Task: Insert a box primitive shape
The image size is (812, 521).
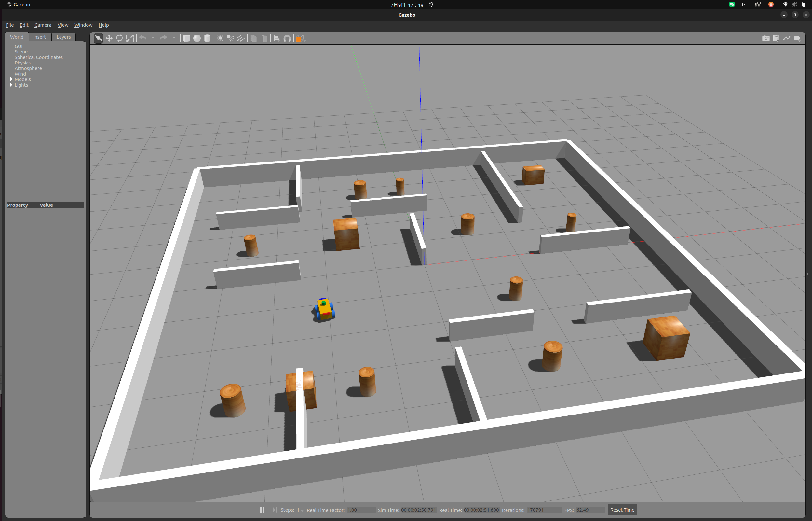Action: click(186, 38)
